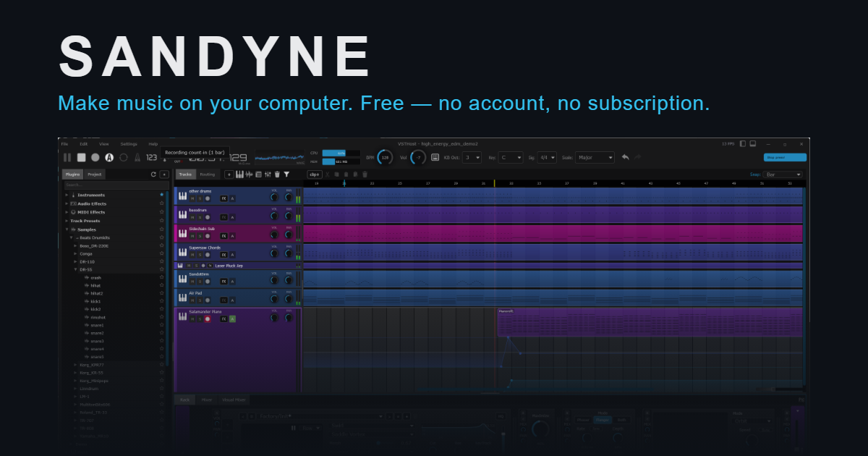Click the volume knob on other drums track
868x456 pixels.
click(x=274, y=197)
